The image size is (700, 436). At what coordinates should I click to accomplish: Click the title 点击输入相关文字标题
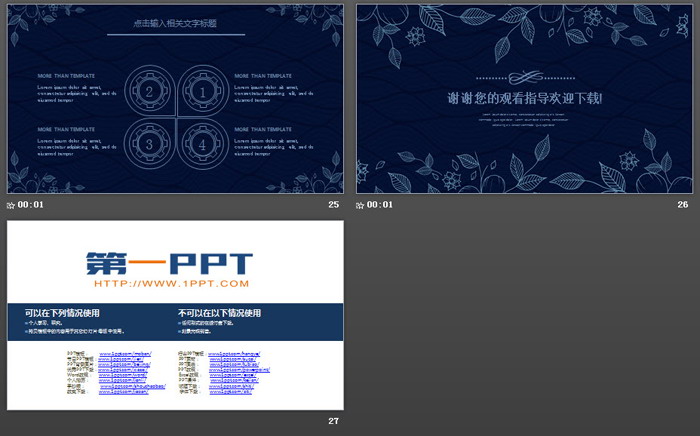pos(175,23)
